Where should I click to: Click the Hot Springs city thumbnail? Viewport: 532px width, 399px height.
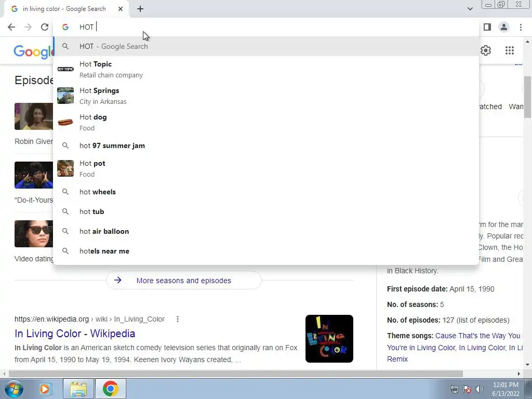(65, 96)
